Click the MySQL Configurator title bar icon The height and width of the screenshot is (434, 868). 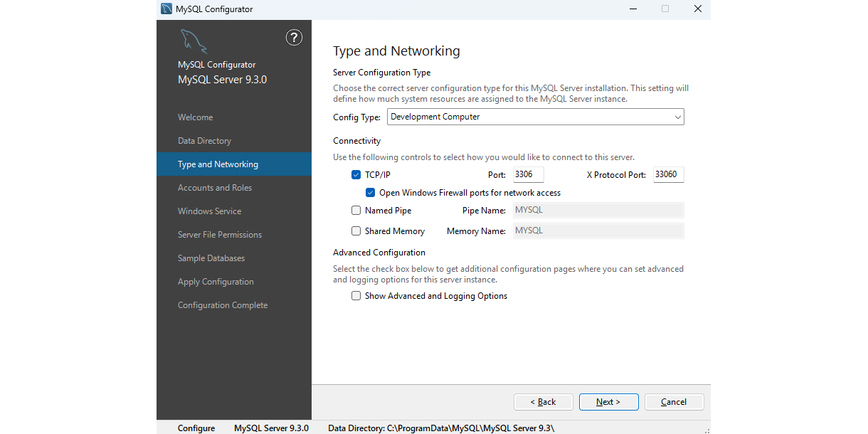(166, 9)
